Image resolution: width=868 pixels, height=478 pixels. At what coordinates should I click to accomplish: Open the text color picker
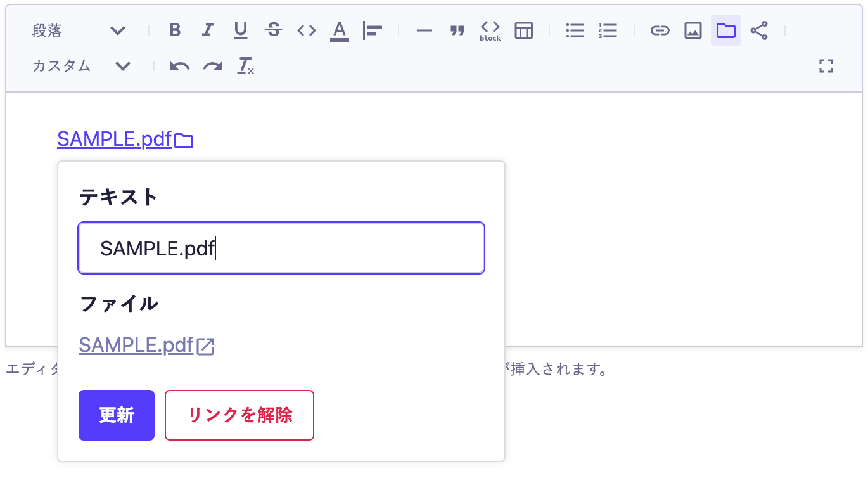(340, 30)
